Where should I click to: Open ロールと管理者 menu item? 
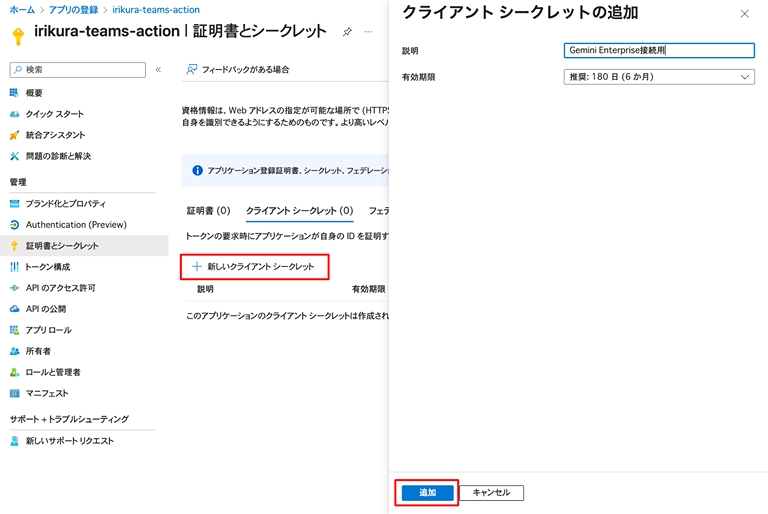click(x=53, y=372)
